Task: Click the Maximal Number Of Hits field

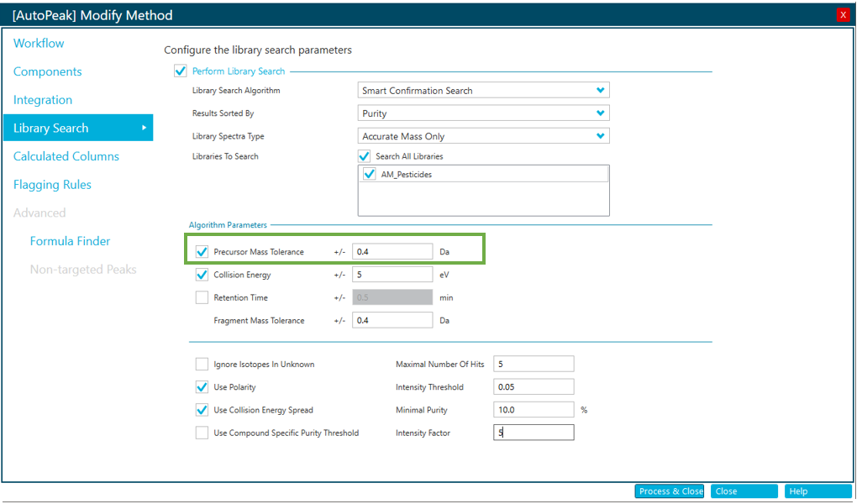Action: point(533,364)
